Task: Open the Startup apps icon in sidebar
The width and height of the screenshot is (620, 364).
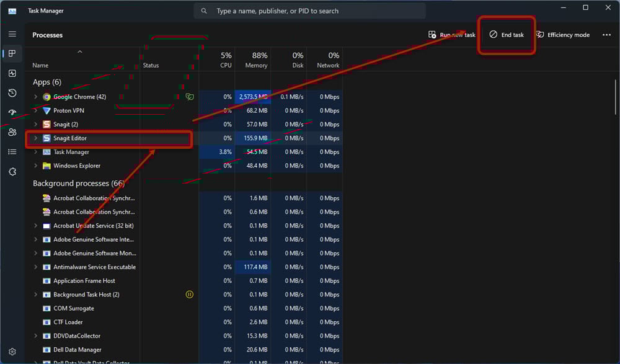Action: point(12,112)
